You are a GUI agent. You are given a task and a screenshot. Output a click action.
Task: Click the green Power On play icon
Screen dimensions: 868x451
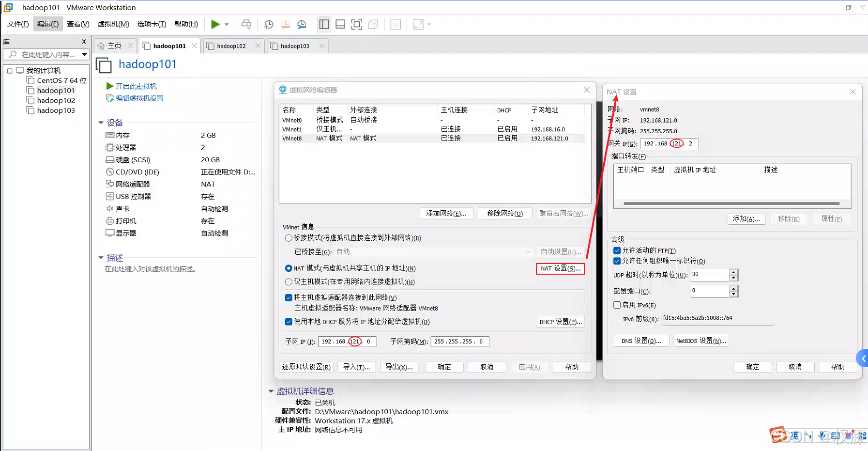point(215,24)
